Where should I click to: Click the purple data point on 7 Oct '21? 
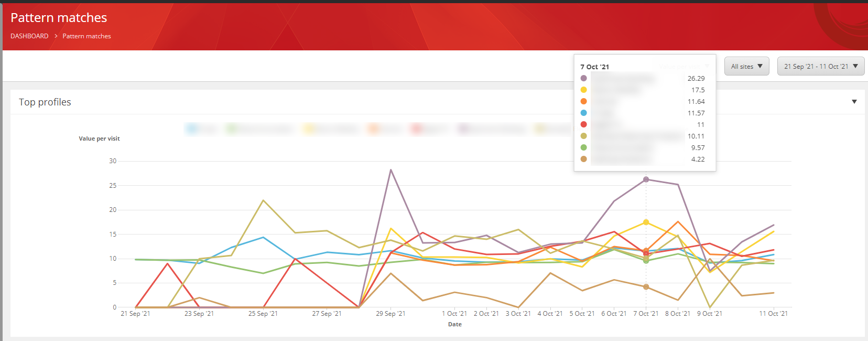(646, 179)
